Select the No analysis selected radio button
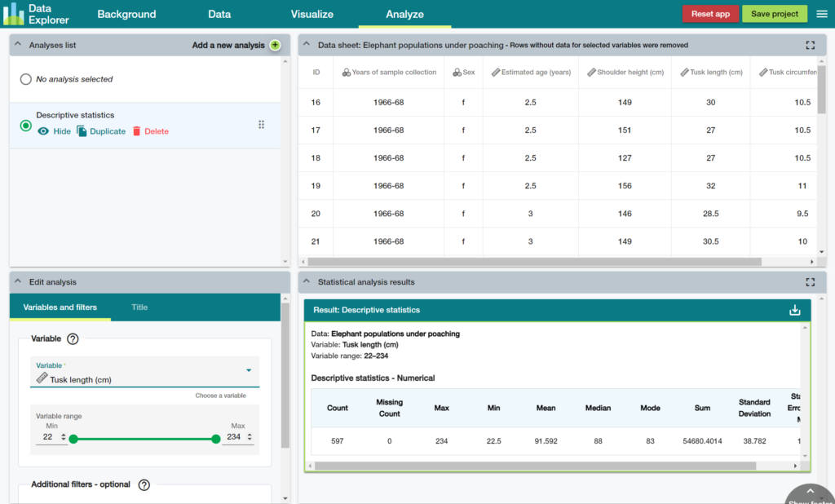835x504 pixels. tap(26, 79)
